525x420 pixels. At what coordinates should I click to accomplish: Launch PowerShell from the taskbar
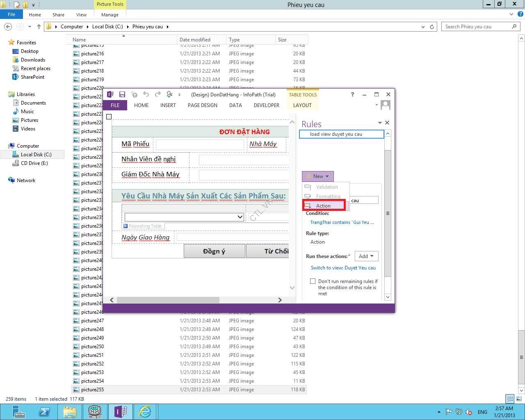click(x=44, y=411)
